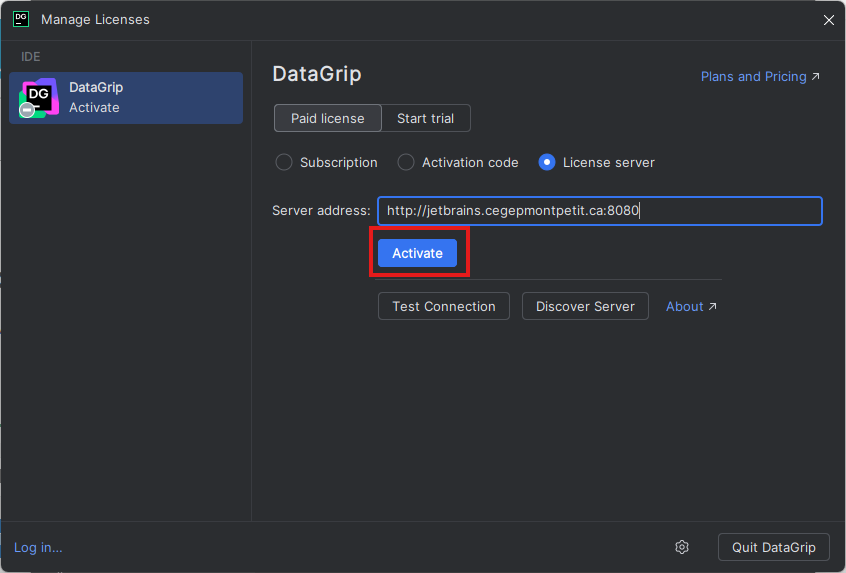Open the Plans and Pricing link
Image resolution: width=846 pixels, height=573 pixels.
[x=753, y=77]
